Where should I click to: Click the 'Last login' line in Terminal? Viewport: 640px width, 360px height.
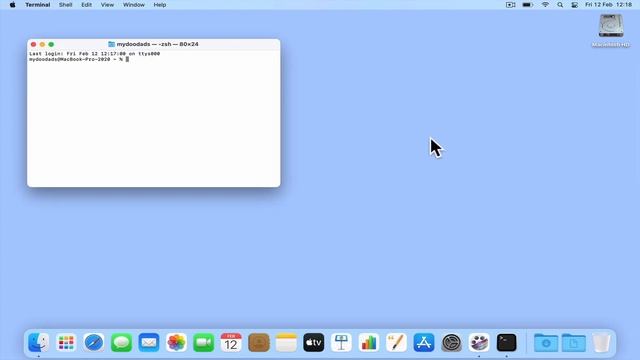point(95,53)
